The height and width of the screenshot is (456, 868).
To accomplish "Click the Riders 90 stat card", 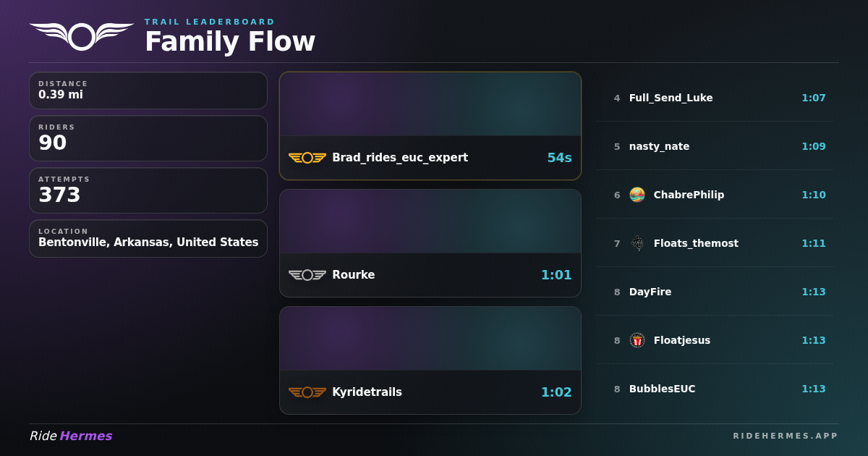I will [x=148, y=138].
